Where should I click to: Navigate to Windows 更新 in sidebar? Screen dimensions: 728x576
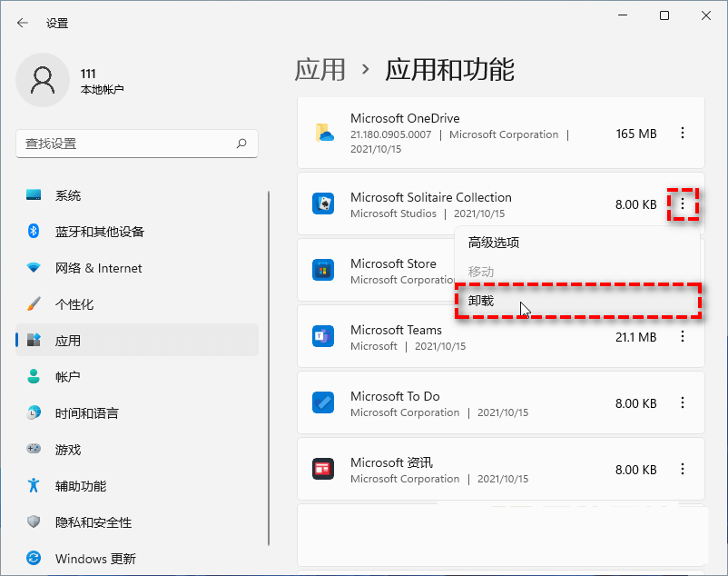tap(95, 559)
